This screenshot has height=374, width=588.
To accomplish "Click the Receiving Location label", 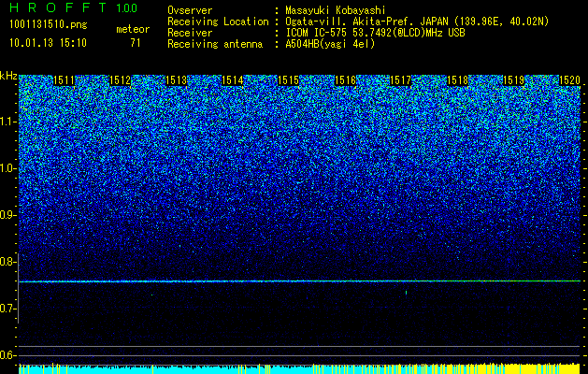I will (218, 22).
